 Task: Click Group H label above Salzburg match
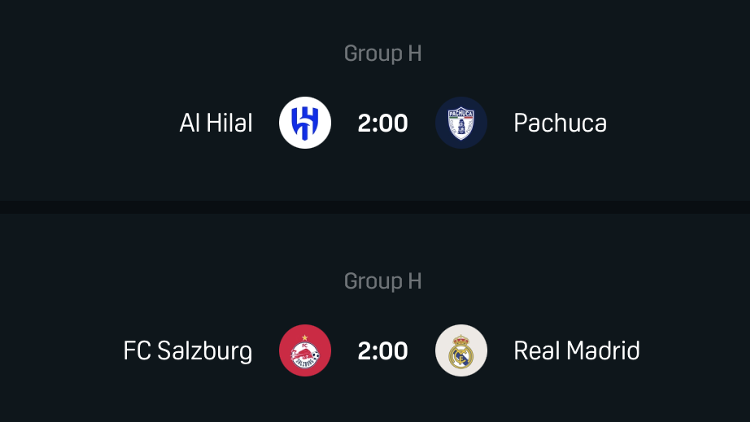point(383,282)
